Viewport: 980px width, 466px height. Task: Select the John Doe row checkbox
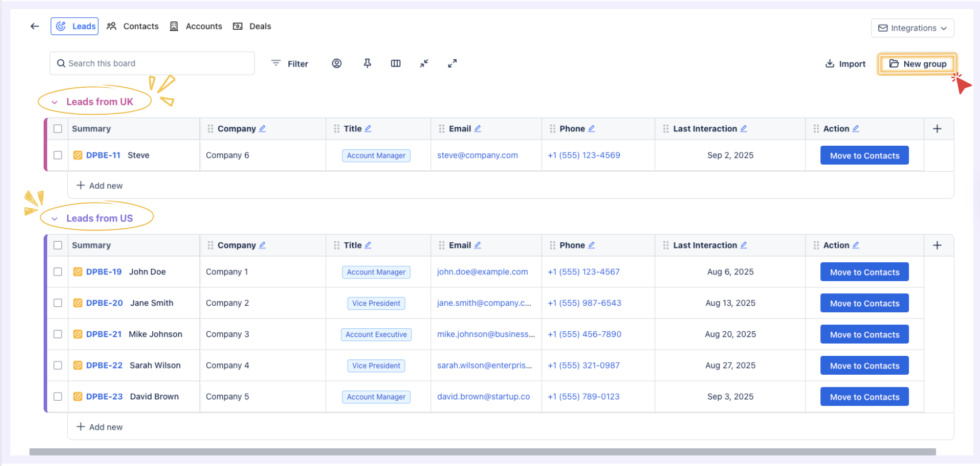pos(58,272)
